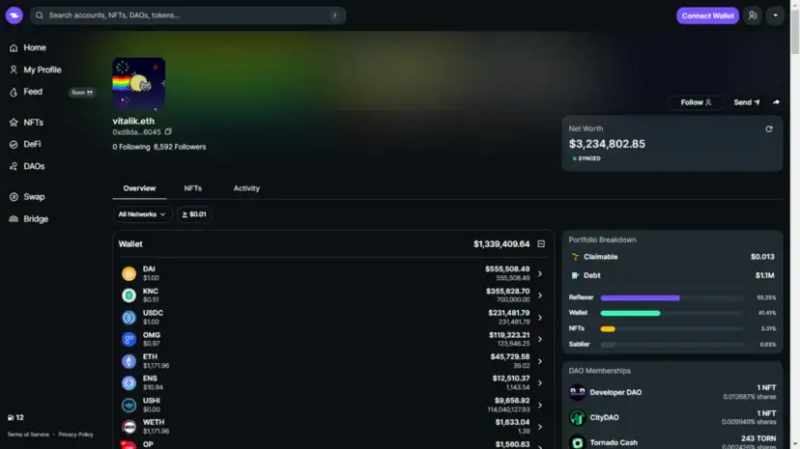Image resolution: width=800 pixels, height=449 pixels.
Task: Refresh the Net Worth card
Action: pyautogui.click(x=768, y=129)
